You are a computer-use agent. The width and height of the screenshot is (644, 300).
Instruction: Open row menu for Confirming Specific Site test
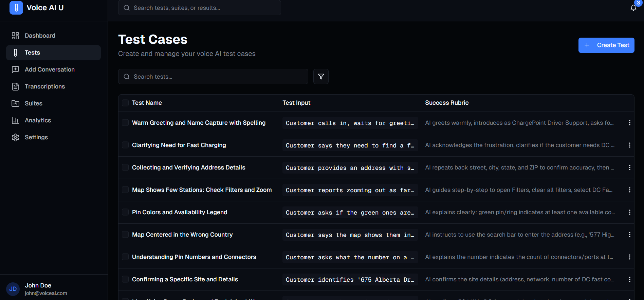pos(629,279)
